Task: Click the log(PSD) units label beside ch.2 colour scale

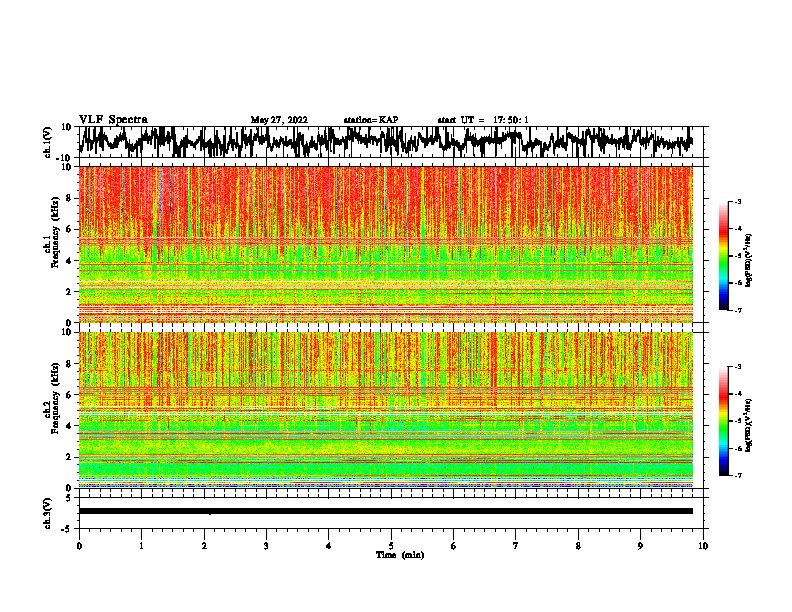Action: (749, 425)
